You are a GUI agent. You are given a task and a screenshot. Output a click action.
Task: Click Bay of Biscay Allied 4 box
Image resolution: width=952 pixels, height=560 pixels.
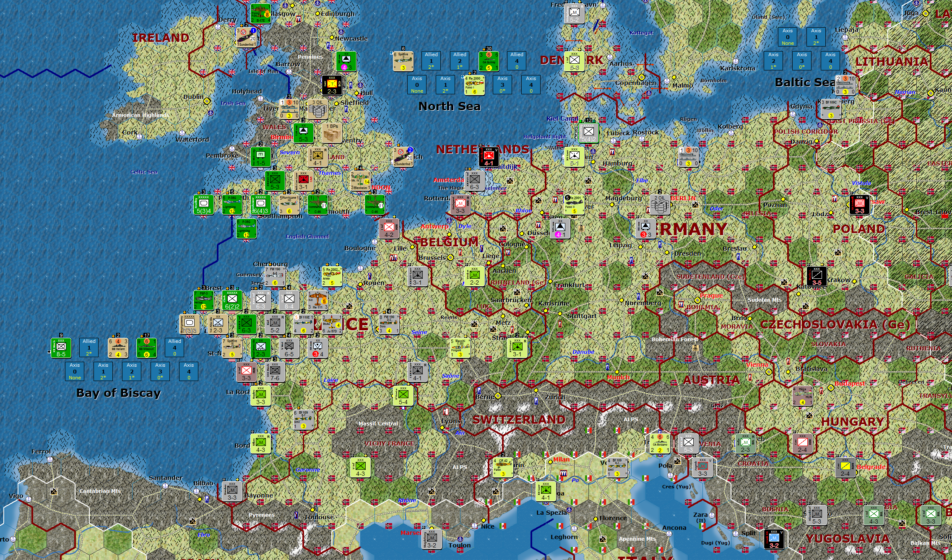tap(174, 347)
